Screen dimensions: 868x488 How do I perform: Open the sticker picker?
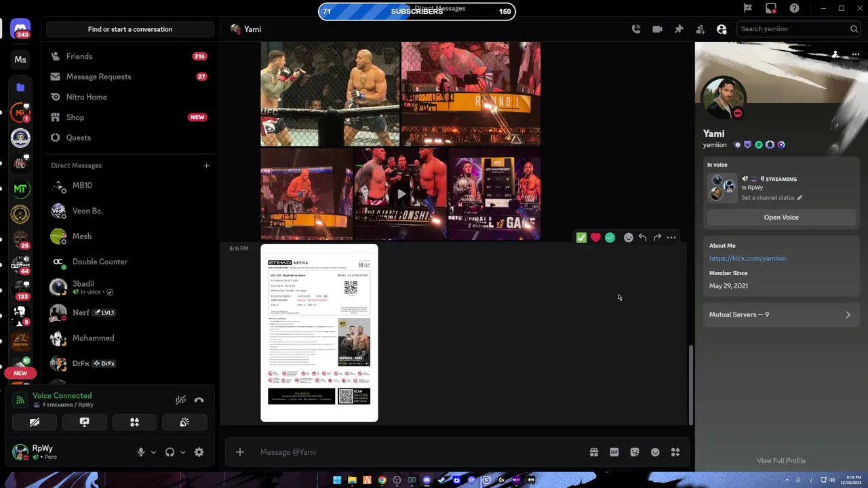[635, 452]
